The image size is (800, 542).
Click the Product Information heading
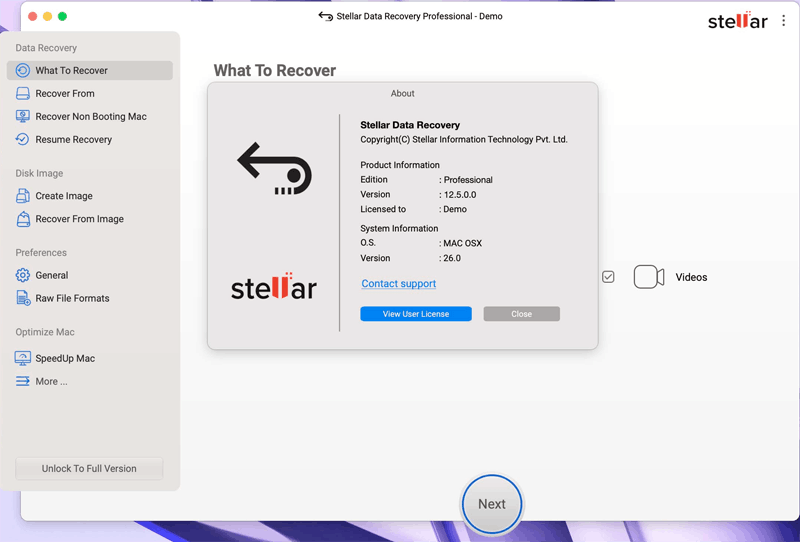[400, 165]
